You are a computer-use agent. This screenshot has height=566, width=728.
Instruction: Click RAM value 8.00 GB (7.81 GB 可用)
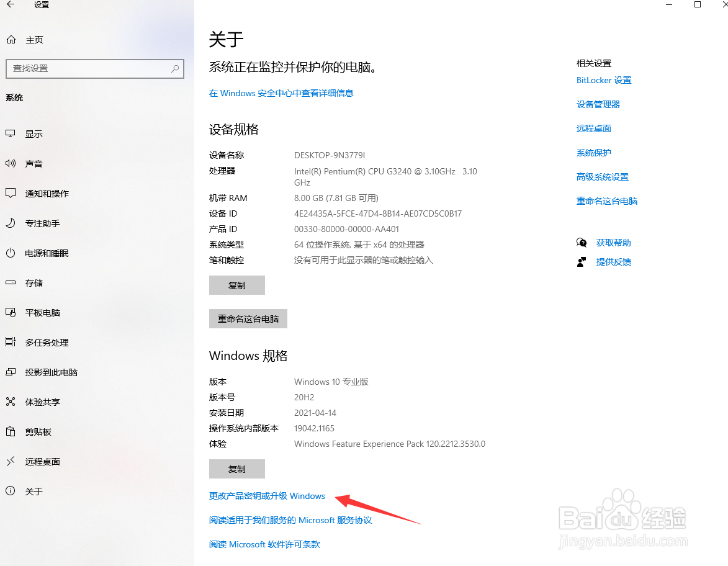336,198
